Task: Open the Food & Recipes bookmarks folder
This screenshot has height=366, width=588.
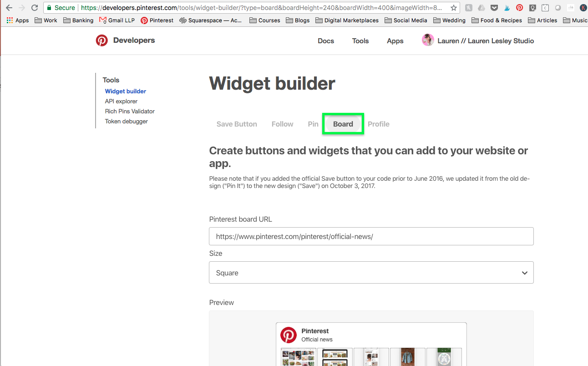Action: [497, 20]
